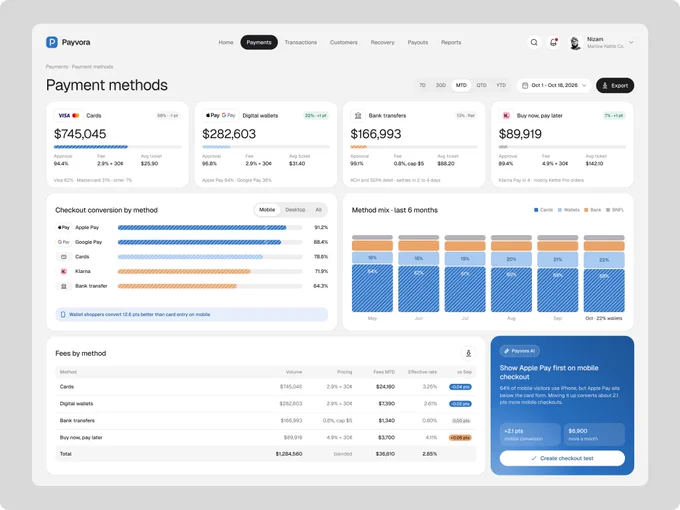Select the 30D time range

[441, 85]
